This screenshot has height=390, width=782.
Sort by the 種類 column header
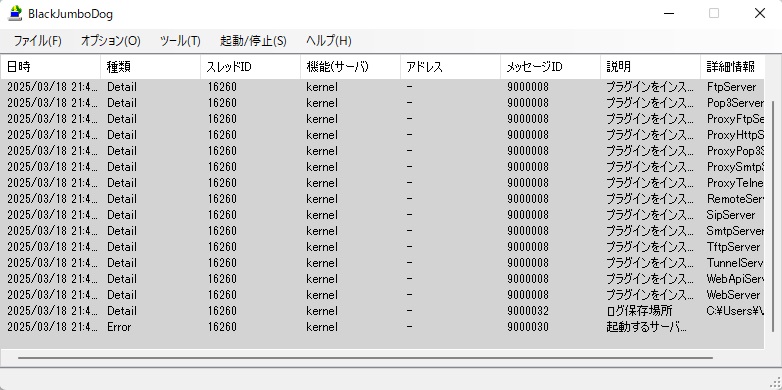tap(151, 66)
